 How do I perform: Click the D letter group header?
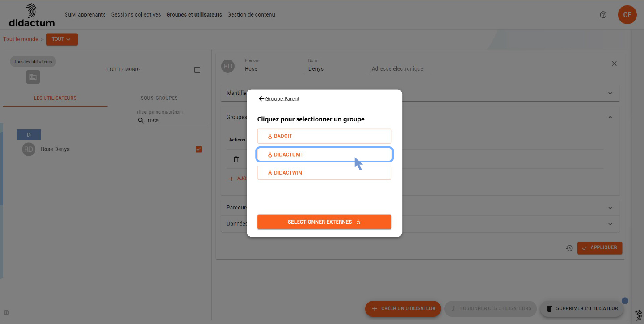coord(29,135)
